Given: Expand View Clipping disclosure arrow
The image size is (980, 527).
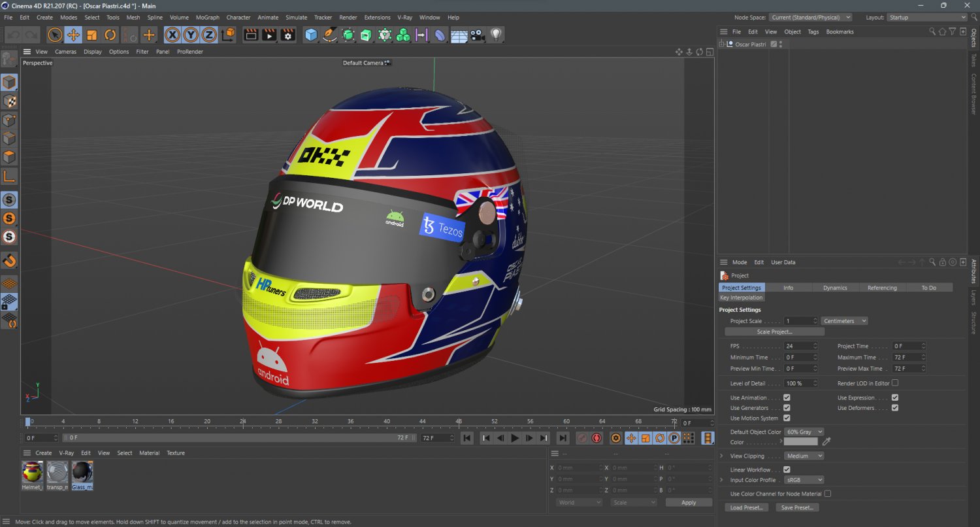Looking at the screenshot, I should point(722,456).
